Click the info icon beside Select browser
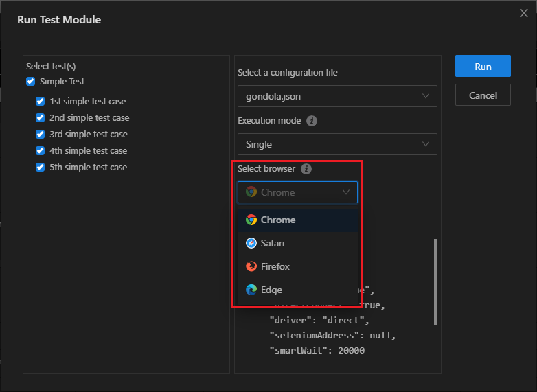Image resolution: width=537 pixels, height=392 pixels. (306, 169)
